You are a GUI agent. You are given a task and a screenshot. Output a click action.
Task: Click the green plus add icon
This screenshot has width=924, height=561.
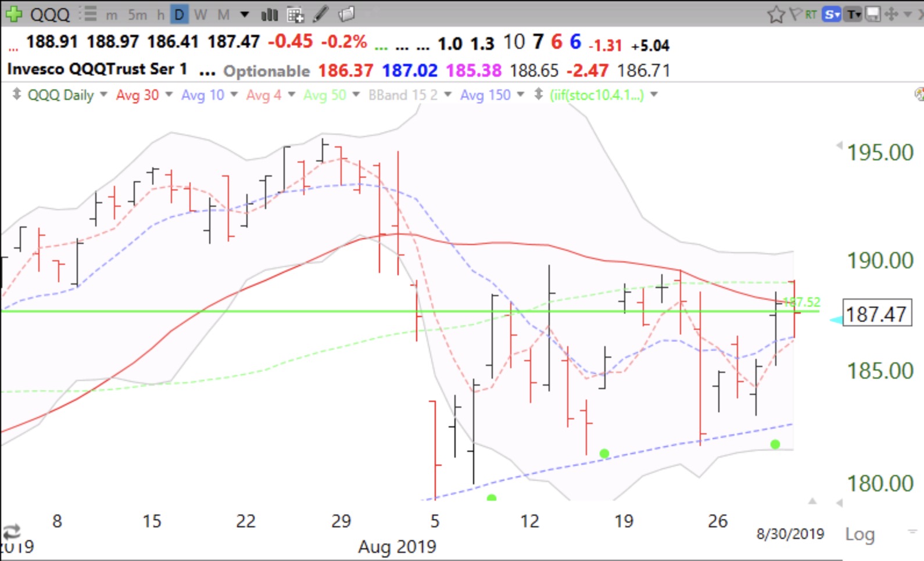point(13,14)
